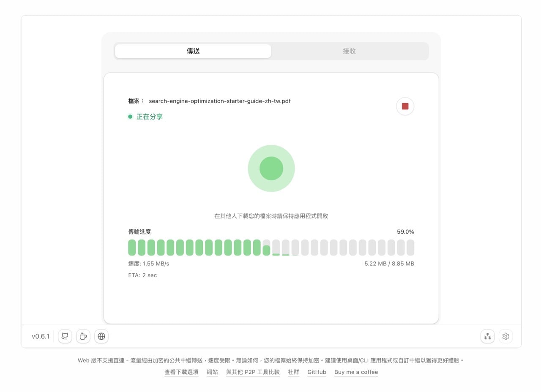
Task: Open the 查看下載選項 link
Action: pos(181,372)
